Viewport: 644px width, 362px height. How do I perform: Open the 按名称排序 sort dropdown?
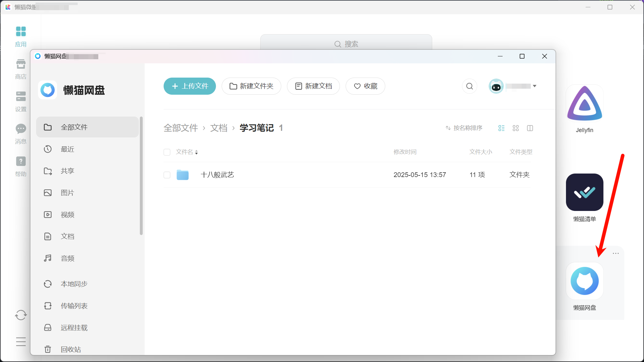coord(464,128)
